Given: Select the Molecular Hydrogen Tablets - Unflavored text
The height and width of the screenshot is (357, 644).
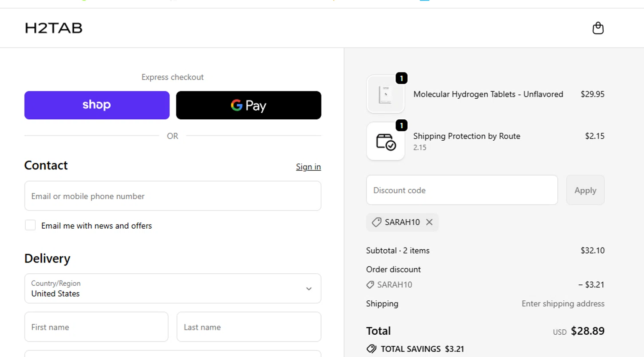Looking at the screenshot, I should tap(488, 94).
